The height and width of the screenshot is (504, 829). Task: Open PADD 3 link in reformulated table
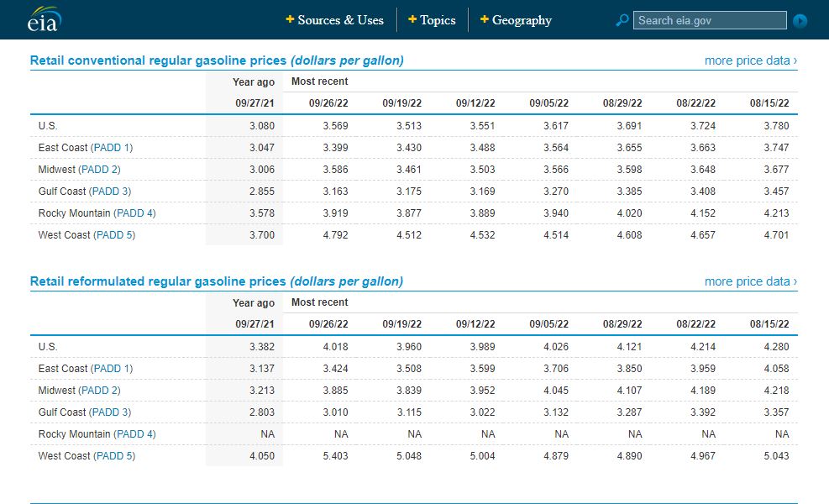(109, 412)
